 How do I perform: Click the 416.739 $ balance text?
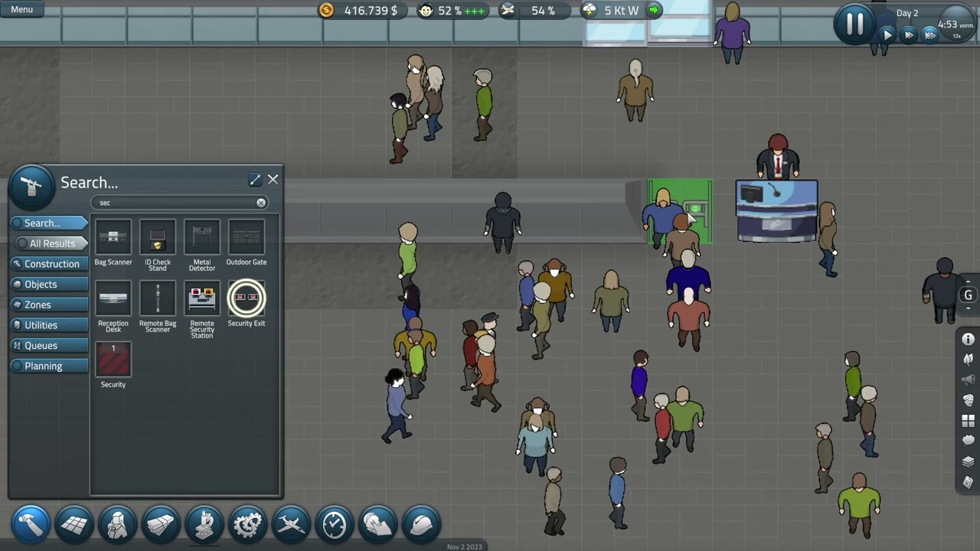click(371, 10)
